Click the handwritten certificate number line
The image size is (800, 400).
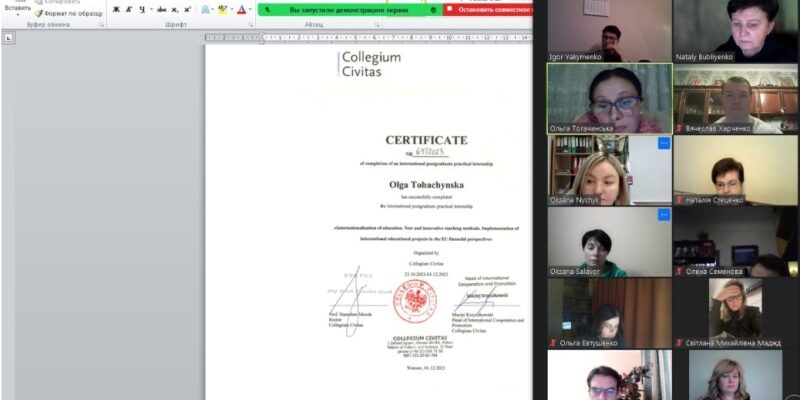(426, 152)
